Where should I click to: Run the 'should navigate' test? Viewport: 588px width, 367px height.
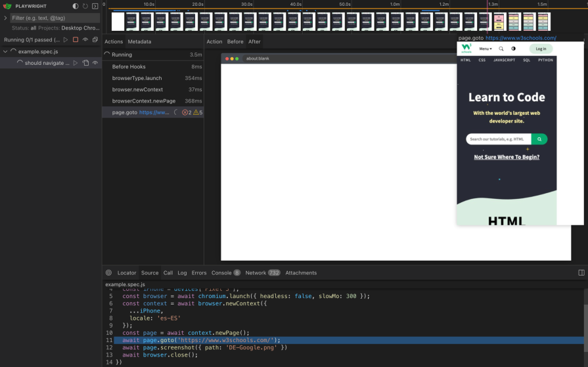click(x=76, y=63)
